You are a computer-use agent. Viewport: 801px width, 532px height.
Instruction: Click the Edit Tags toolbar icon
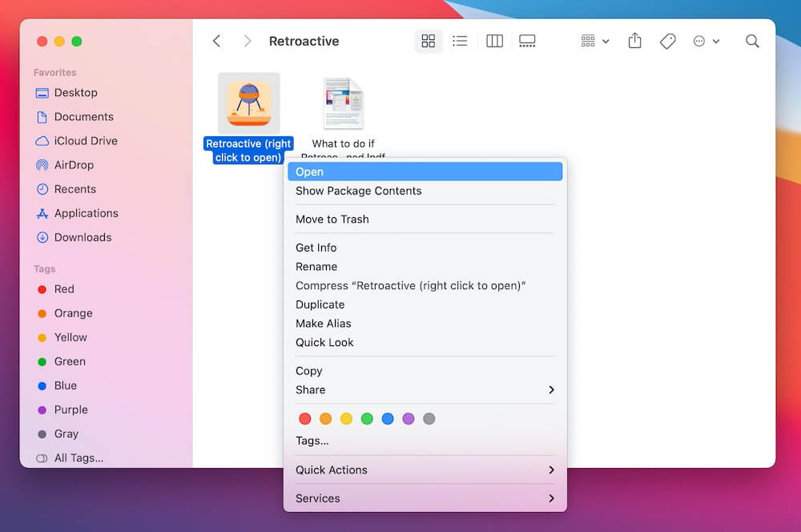click(668, 41)
